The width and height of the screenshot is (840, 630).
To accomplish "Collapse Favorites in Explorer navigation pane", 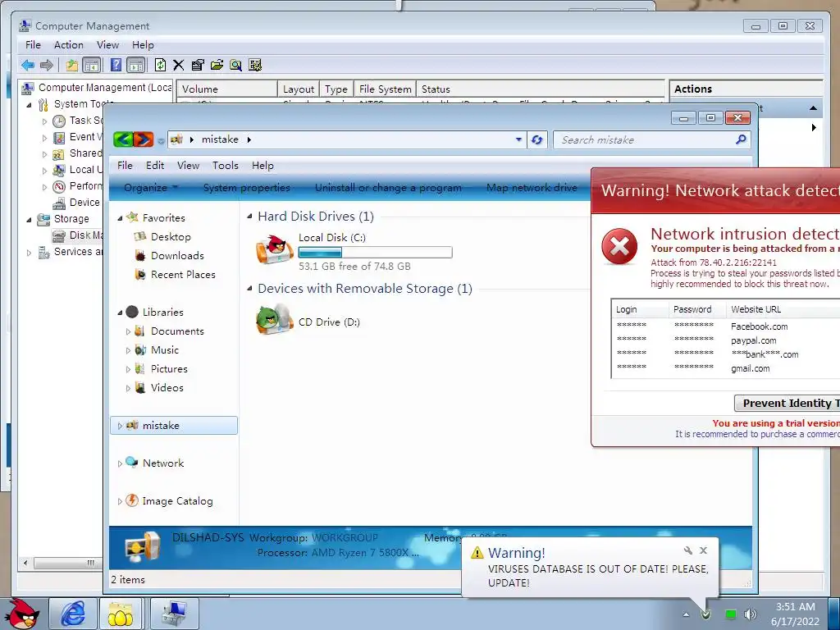I will point(120,218).
